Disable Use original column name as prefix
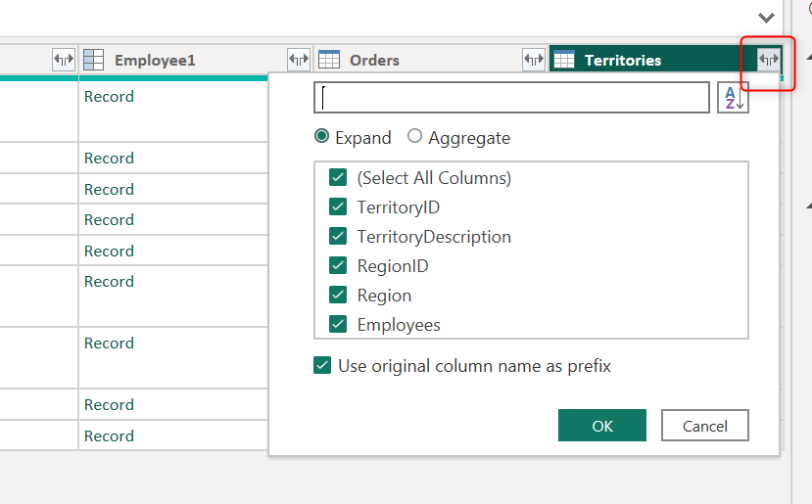The width and height of the screenshot is (812, 504). click(322, 366)
